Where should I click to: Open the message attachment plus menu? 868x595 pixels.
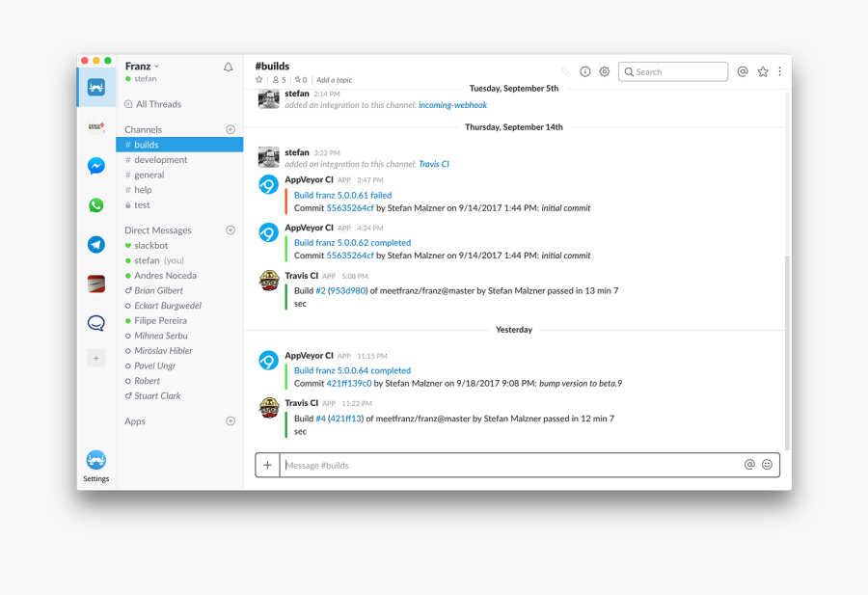(x=267, y=465)
